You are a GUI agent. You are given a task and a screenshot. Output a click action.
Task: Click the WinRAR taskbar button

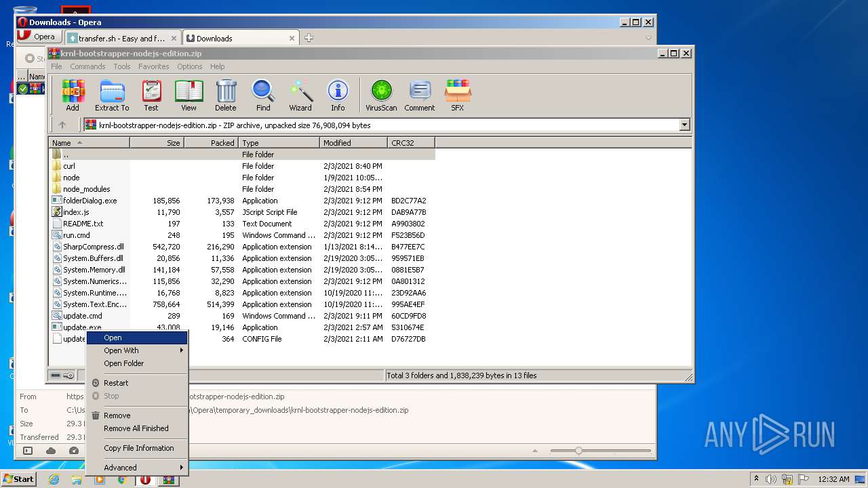(168, 479)
